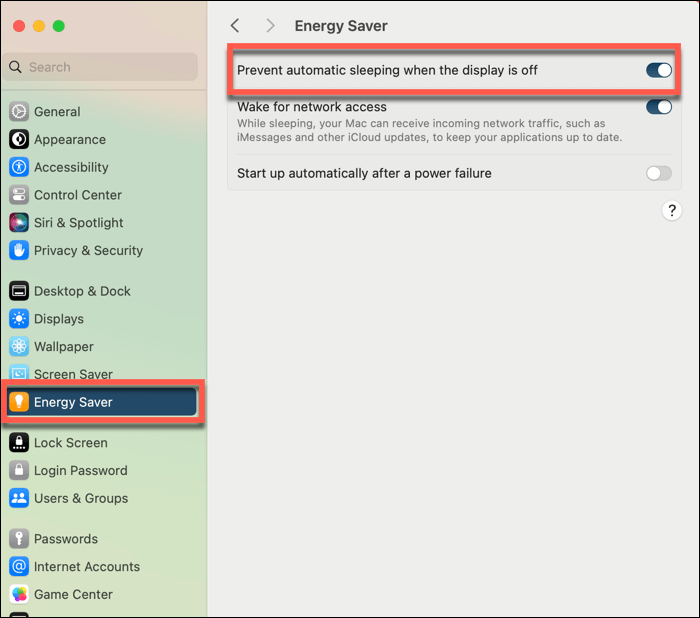The image size is (700, 618).
Task: Click the Control Center icon
Action: (x=19, y=195)
